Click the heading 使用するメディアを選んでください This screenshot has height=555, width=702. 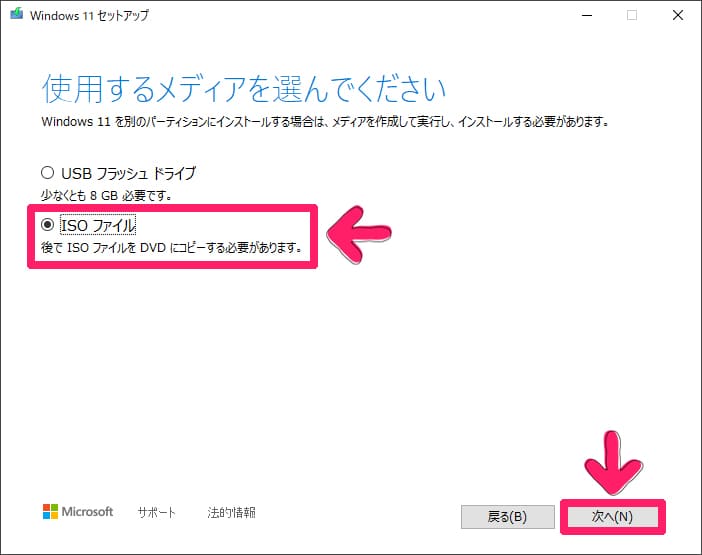click(244, 88)
